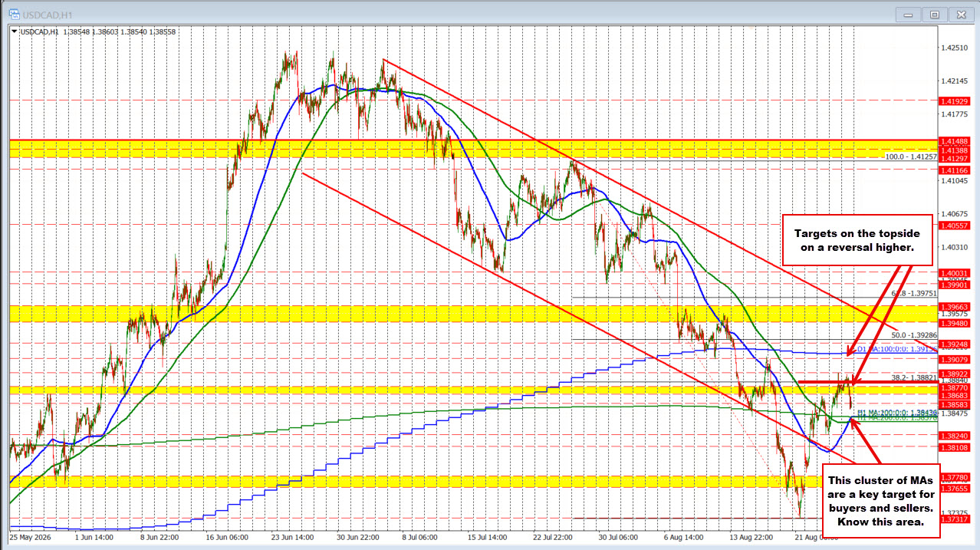Select the 1.40557 red price label
The height and width of the screenshot is (550, 980).
click(x=955, y=226)
